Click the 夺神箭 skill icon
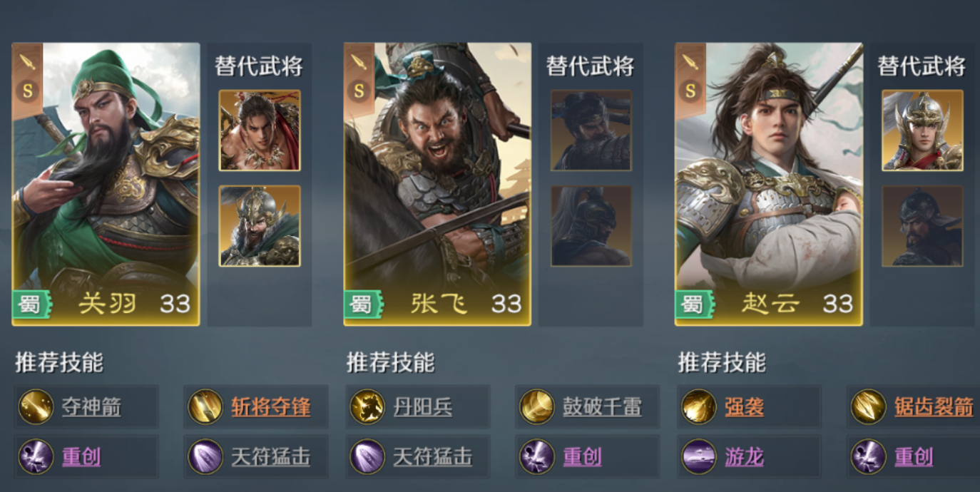This screenshot has width=980, height=492. [x=36, y=407]
